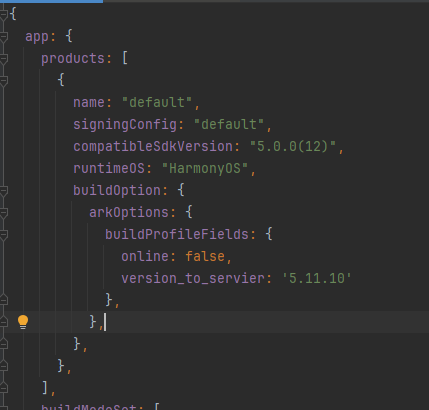Fold the buildProfileFields block in gutter
This screenshot has height=410, width=429.
point(4,234)
